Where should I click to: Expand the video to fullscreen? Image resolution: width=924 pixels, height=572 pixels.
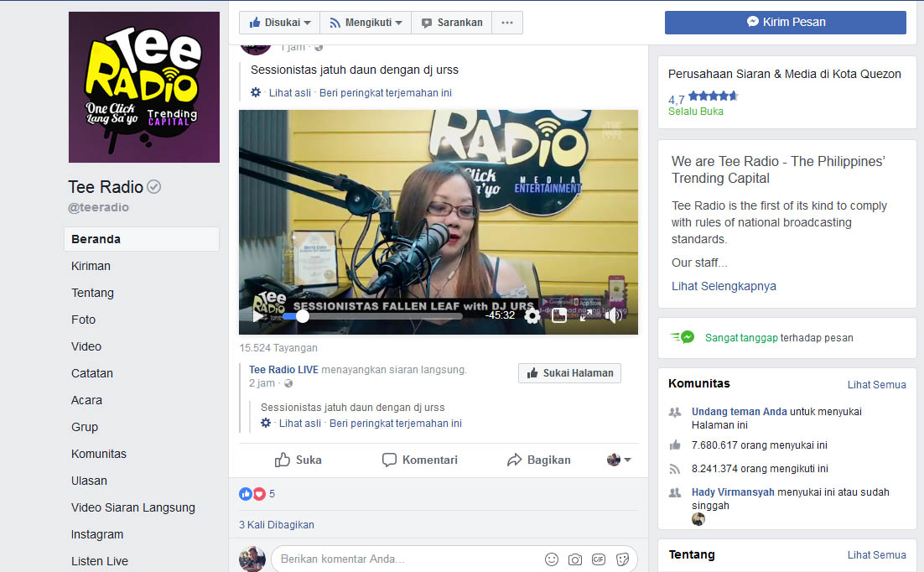pyautogui.click(x=586, y=315)
